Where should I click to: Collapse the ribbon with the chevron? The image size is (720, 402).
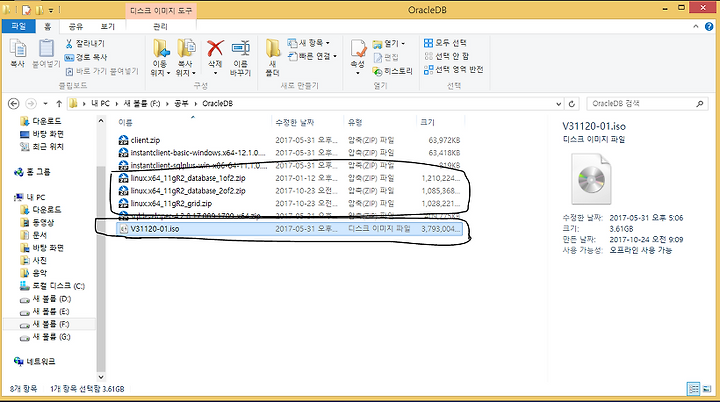tap(696, 27)
